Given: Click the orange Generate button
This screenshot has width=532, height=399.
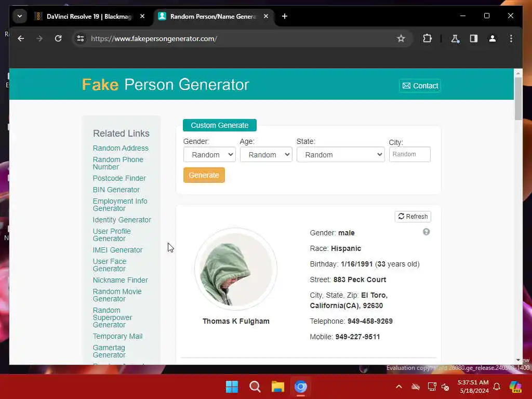Looking at the screenshot, I should [x=204, y=175].
